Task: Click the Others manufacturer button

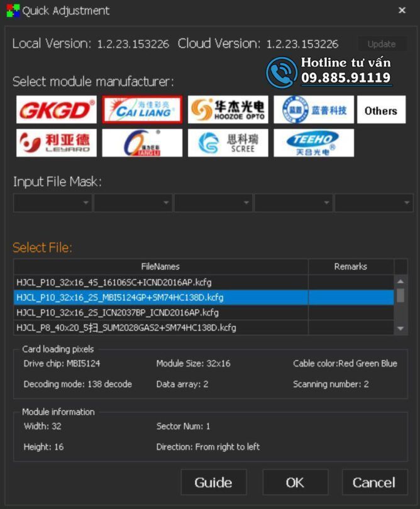Action: pos(381,110)
